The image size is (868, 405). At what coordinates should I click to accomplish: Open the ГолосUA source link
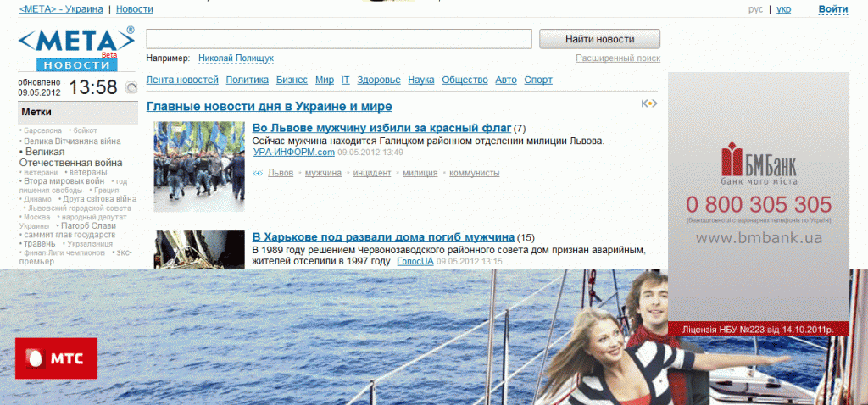(x=415, y=261)
